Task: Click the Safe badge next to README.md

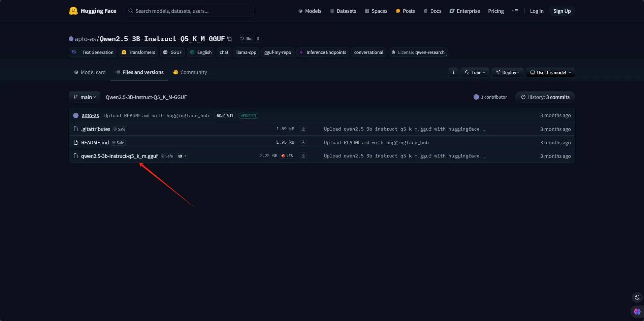Action: pyautogui.click(x=118, y=143)
